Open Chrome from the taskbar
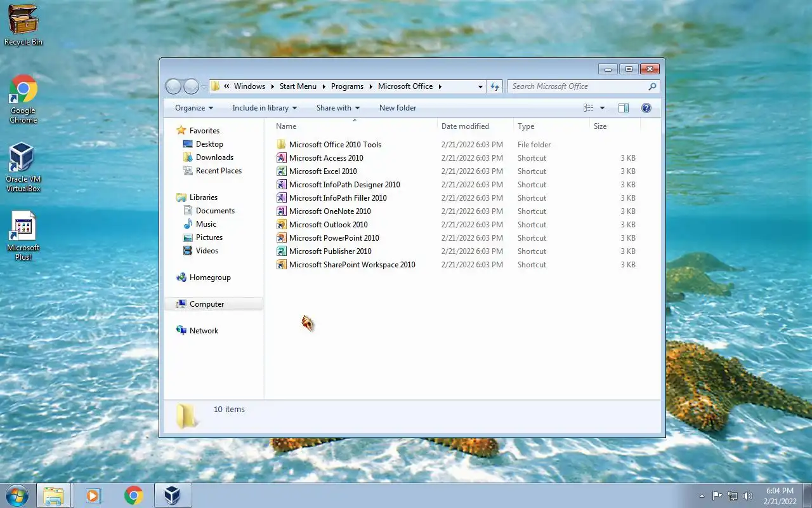Screen dimensions: 812x508 point(133,495)
